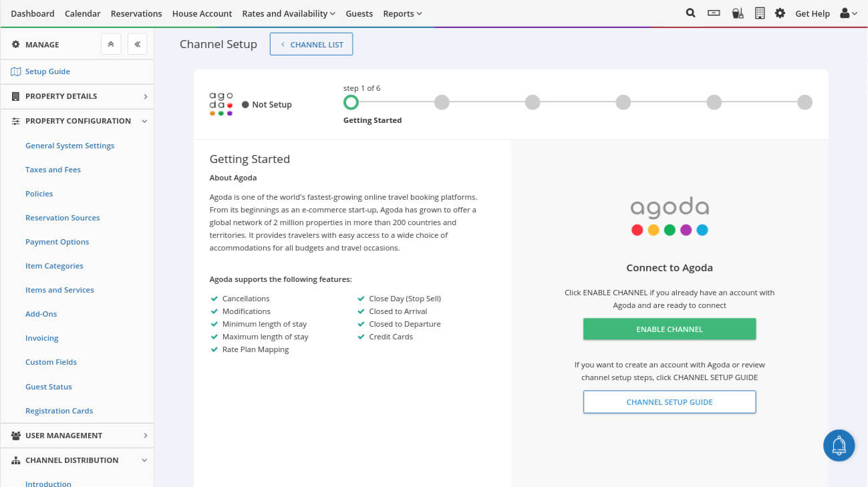Open the Rates and Availability dropdown

tap(289, 13)
